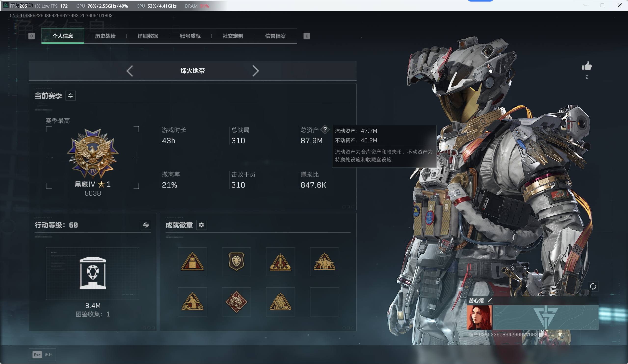The image size is (628, 364).
Task: Click the red-haired avatar portrait
Action: [479, 317]
